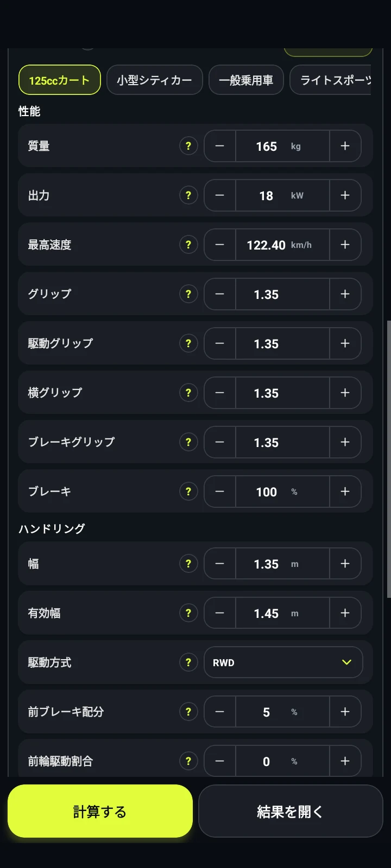Switch to 小型シティカー preset
The width and height of the screenshot is (391, 868).
[x=155, y=80]
